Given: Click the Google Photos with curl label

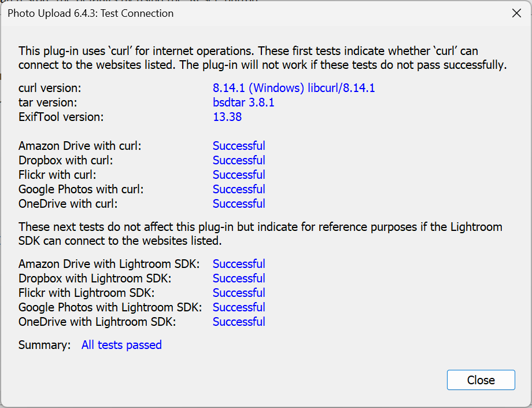Looking at the screenshot, I should (x=81, y=189).
